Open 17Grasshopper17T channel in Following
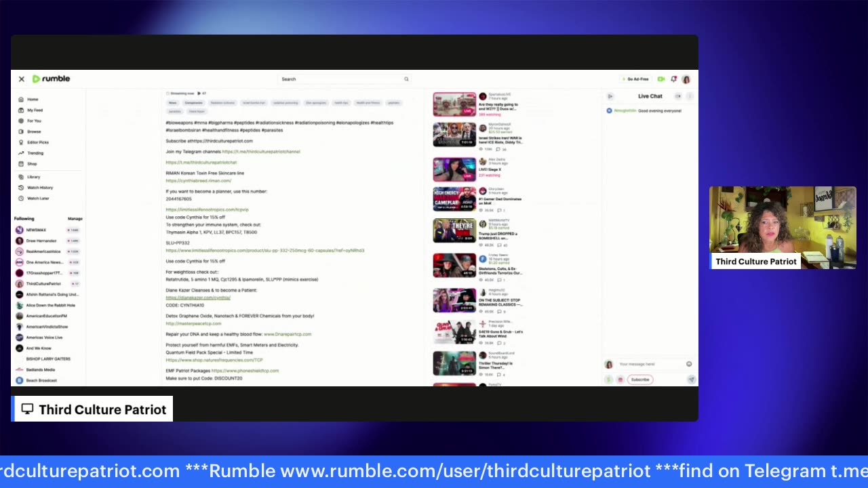Viewport: 868px width, 488px height. pos(47,273)
